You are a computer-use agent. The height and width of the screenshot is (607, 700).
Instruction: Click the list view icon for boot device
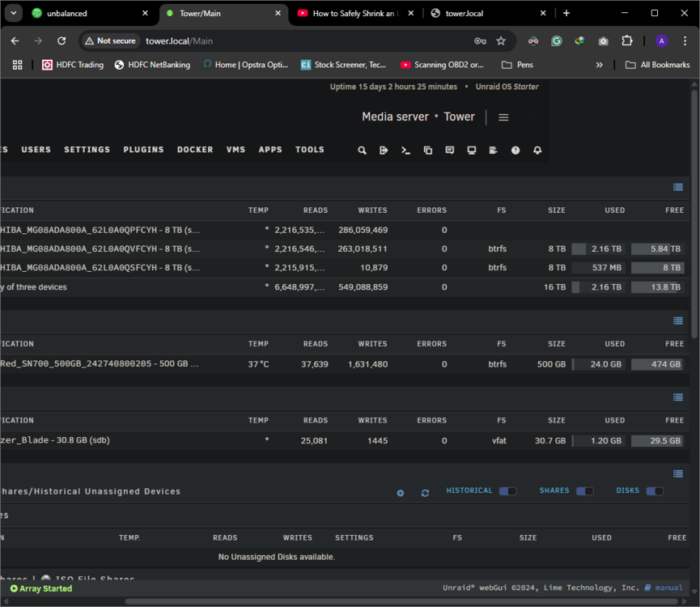[x=677, y=397]
